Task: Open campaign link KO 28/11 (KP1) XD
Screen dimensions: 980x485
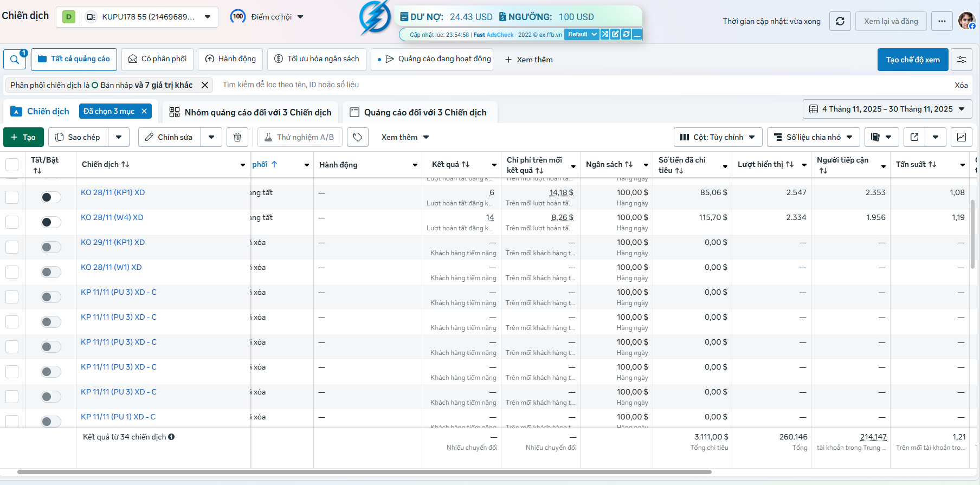Action: [x=113, y=192]
